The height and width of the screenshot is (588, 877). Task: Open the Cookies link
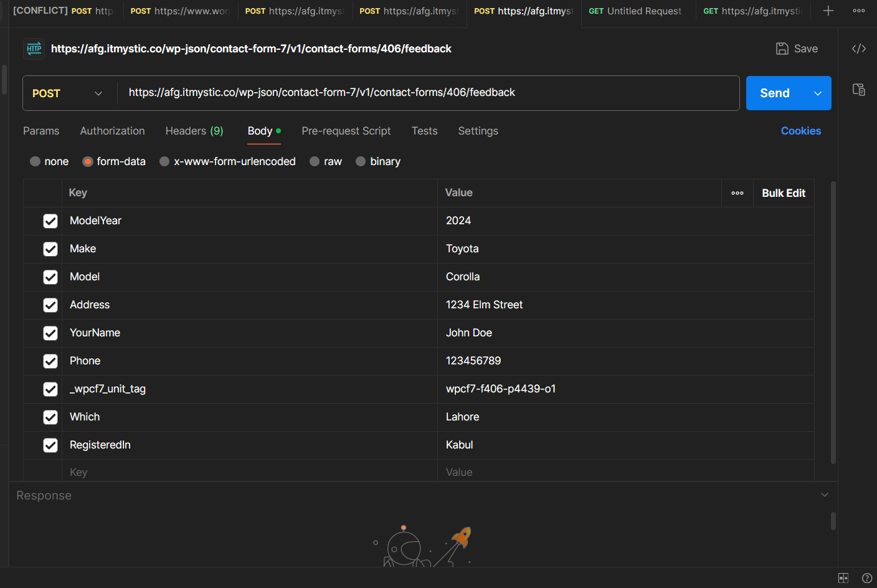click(x=801, y=131)
